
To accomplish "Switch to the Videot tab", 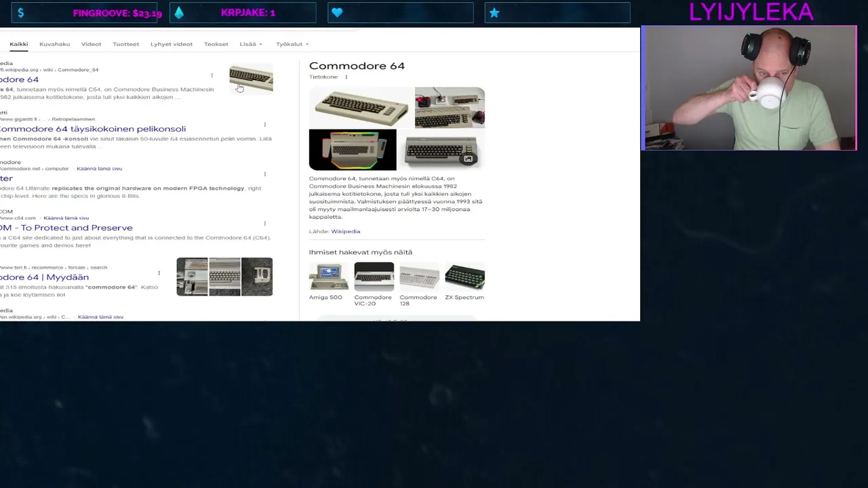I will coord(91,44).
